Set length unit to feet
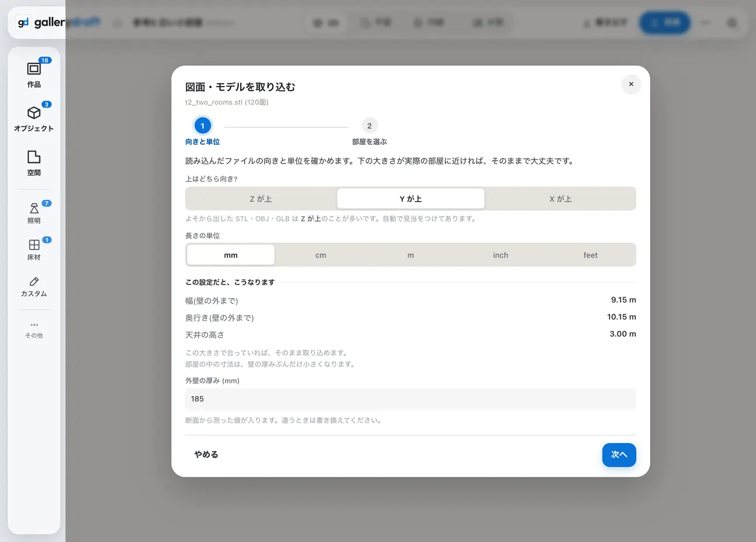The image size is (756, 542). click(591, 255)
